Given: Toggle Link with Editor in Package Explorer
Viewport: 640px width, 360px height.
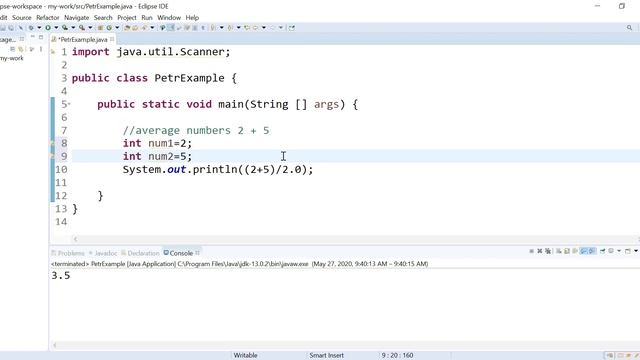Looking at the screenshot, I should 20,49.
